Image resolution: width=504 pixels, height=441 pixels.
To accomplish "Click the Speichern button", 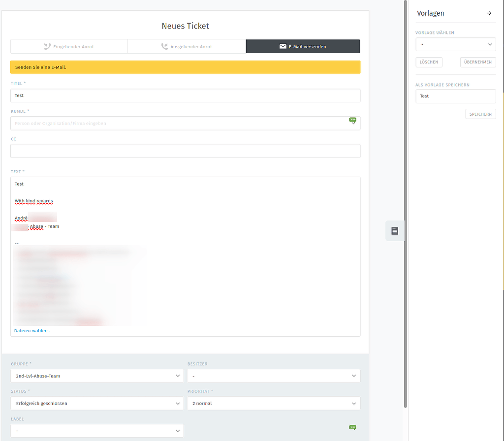I will (480, 114).
